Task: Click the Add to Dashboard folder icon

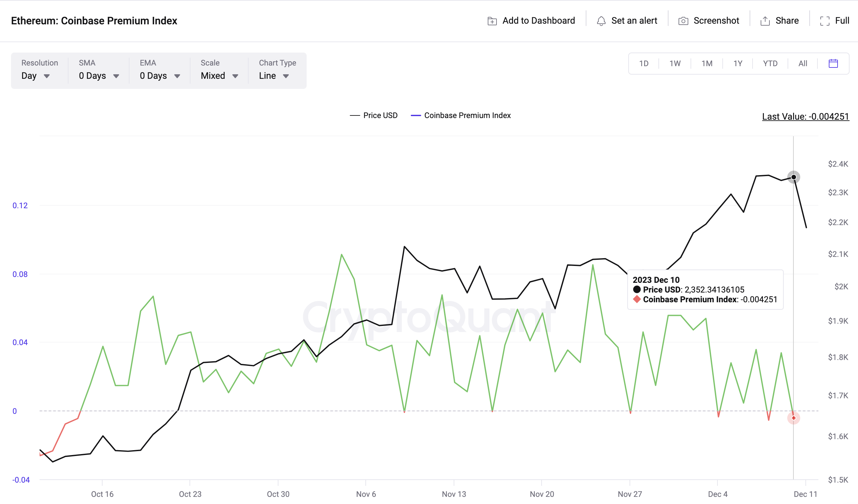Action: (x=492, y=21)
